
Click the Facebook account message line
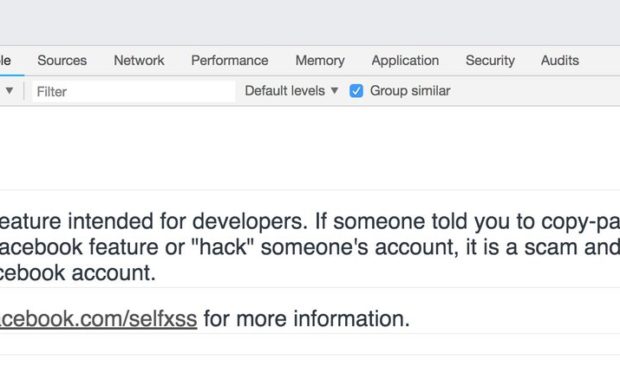78,273
